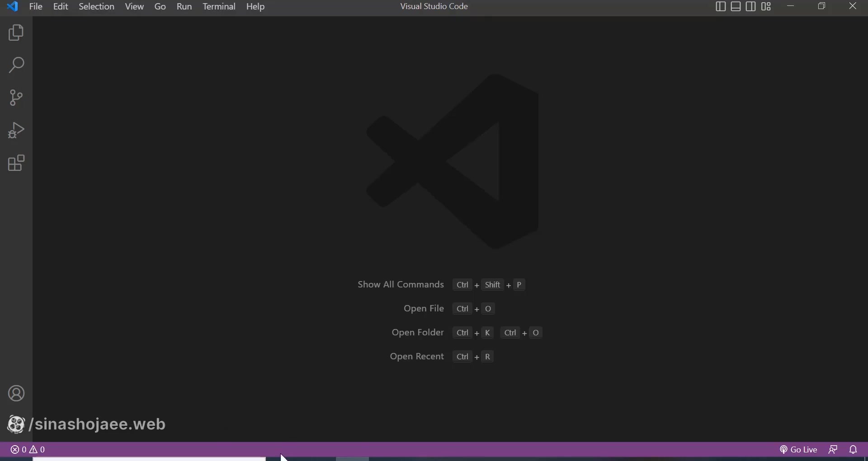Open the Accounts menu icon
This screenshot has width=868, height=461.
(x=16, y=394)
